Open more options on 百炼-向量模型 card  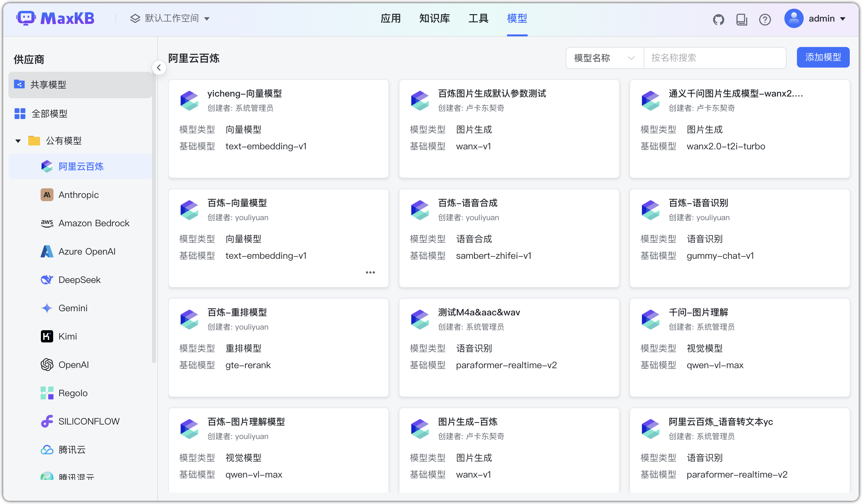coord(370,272)
